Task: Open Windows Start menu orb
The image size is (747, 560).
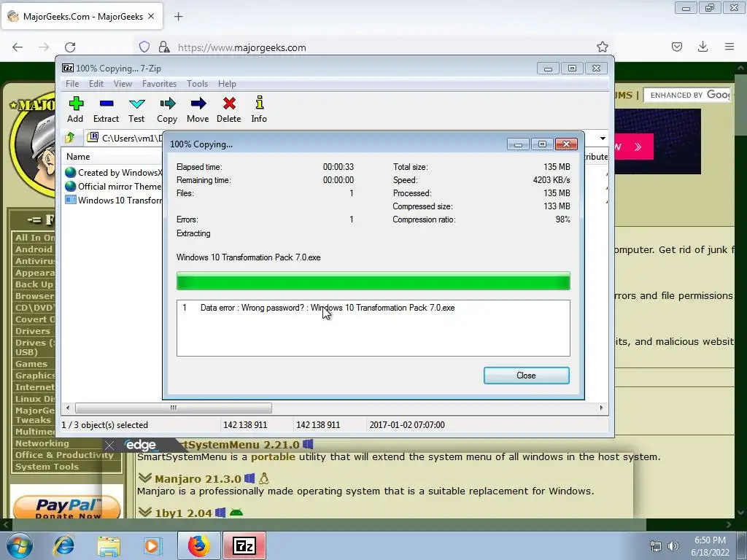Action: 19,545
